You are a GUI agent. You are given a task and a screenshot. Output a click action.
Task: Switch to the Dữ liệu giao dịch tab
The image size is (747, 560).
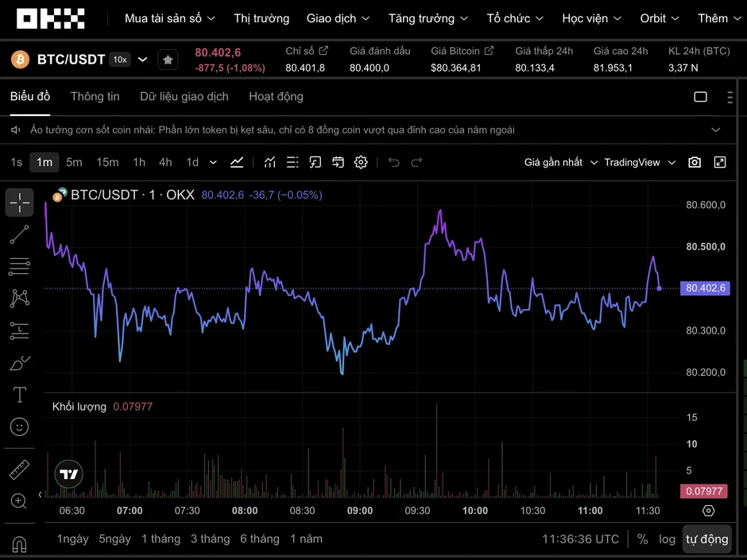coord(184,97)
